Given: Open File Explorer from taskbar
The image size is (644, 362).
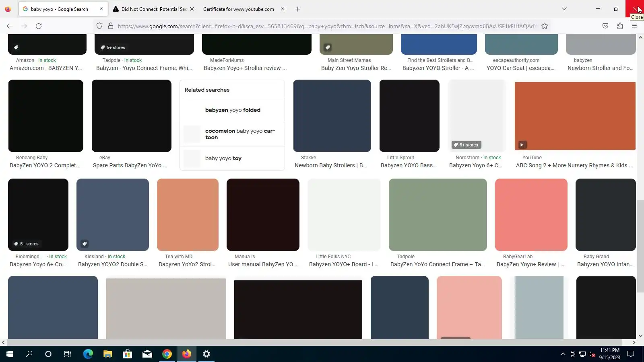Looking at the screenshot, I should [107, 354].
